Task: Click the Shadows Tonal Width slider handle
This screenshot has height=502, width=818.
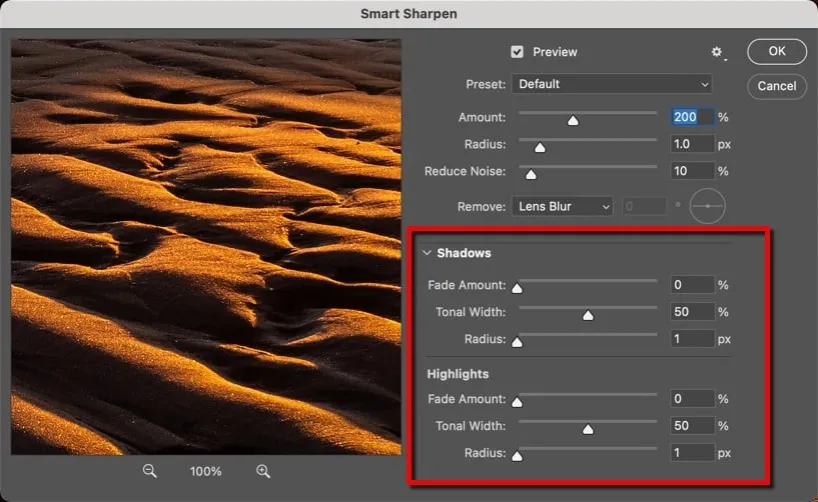Action: 588,316
